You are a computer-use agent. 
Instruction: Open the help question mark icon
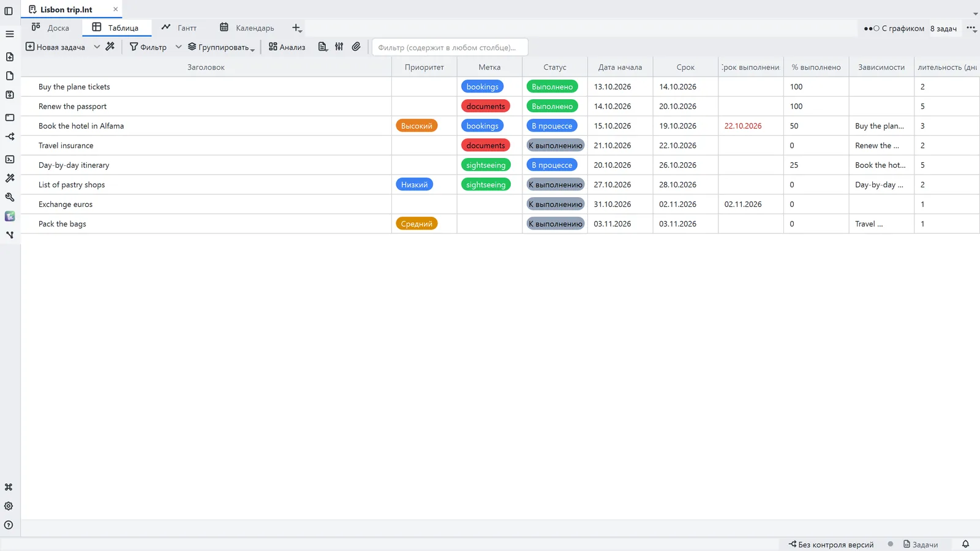[9, 525]
